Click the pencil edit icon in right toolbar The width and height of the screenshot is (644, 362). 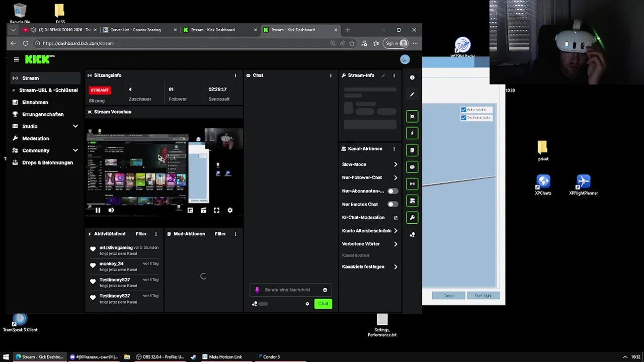point(412,95)
